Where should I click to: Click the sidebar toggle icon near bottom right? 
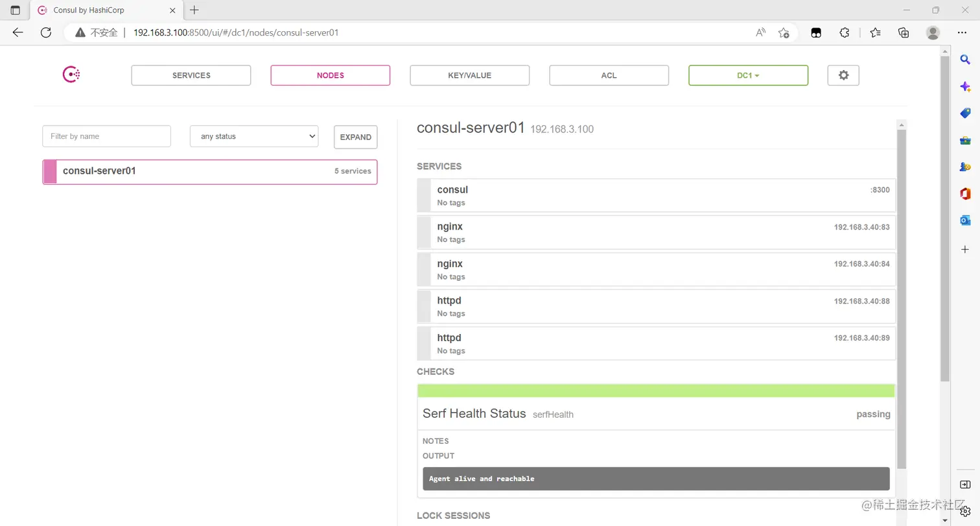(x=965, y=484)
